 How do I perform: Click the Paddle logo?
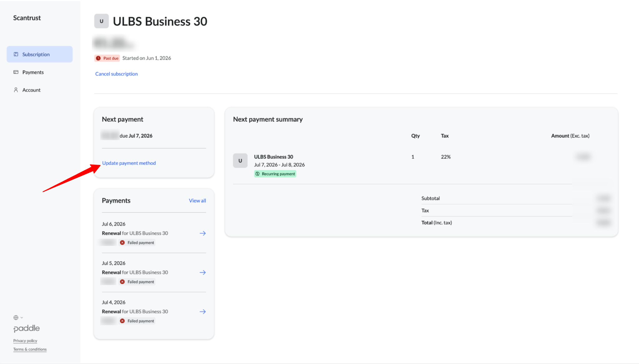pyautogui.click(x=27, y=328)
